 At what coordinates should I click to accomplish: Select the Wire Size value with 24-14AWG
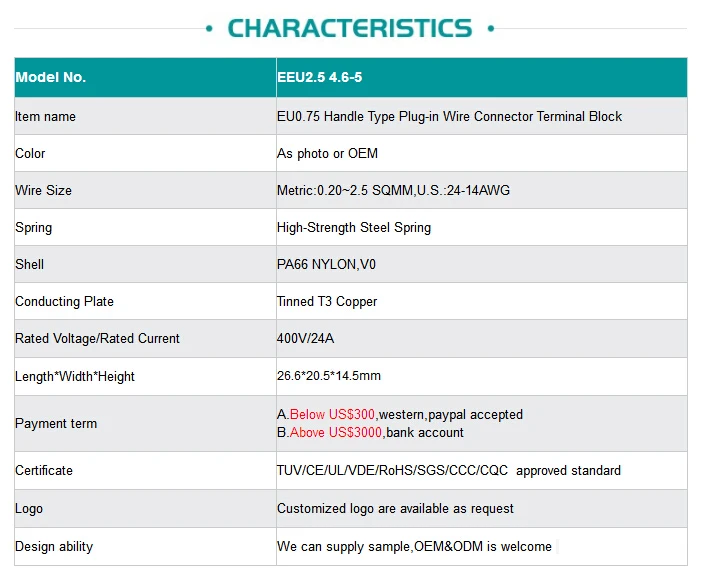pos(393,190)
